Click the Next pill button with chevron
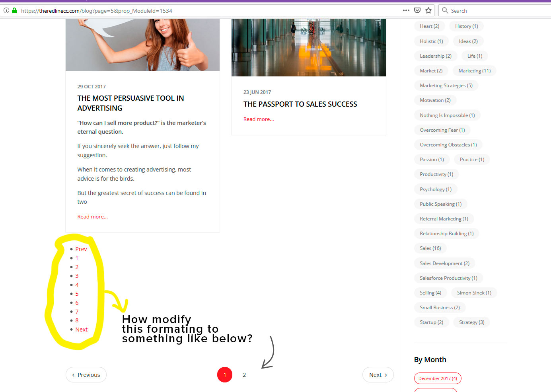The width and height of the screenshot is (551, 392). pyautogui.click(x=378, y=375)
